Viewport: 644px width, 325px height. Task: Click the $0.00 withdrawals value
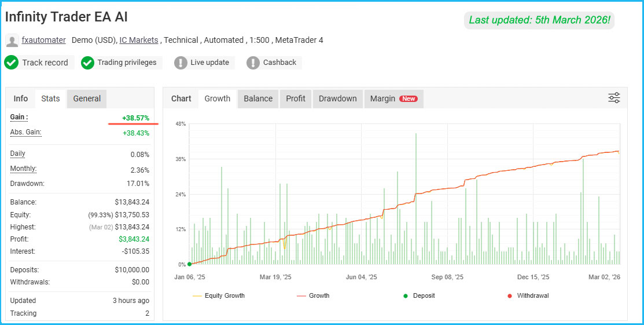[141, 282]
